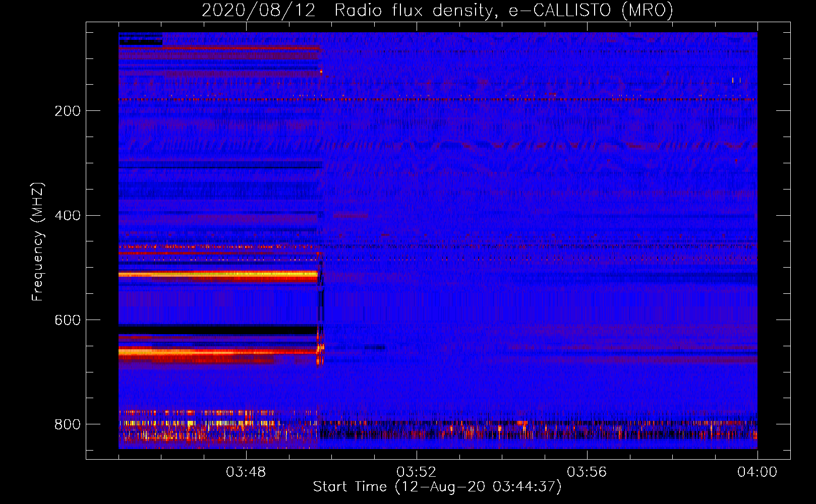The height and width of the screenshot is (504, 816).
Task: Click the plot title '2020/08/12 Radio flux density, e-CALLISTO (MRO)'
Action: (x=437, y=11)
